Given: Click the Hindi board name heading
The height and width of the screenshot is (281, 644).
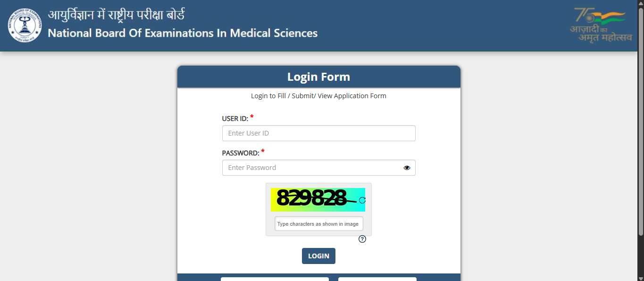Looking at the screenshot, I should [116, 15].
